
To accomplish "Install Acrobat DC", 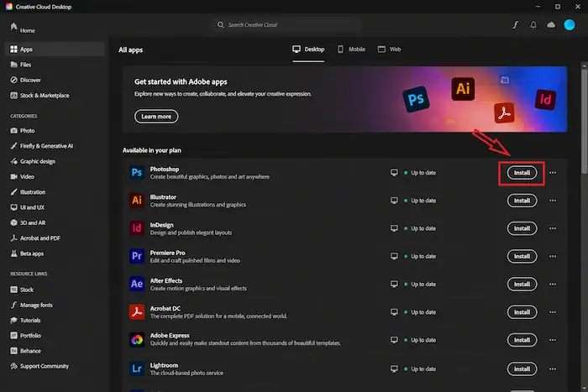I will tap(522, 312).
